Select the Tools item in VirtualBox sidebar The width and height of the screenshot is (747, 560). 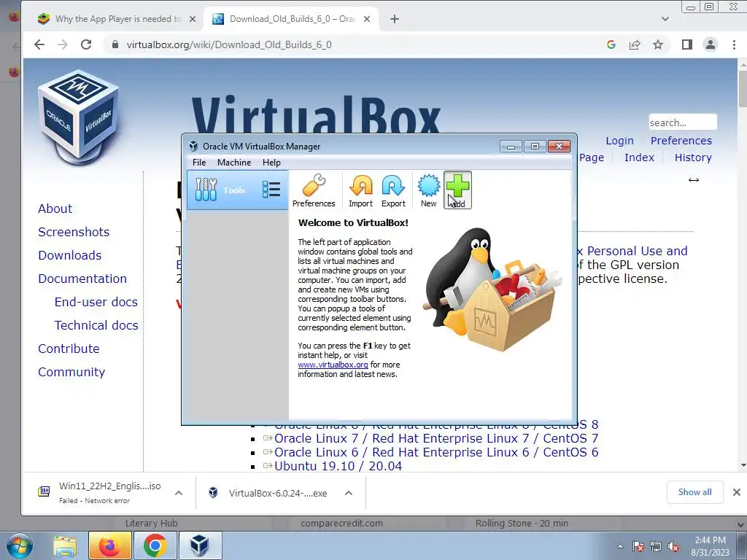237,190
